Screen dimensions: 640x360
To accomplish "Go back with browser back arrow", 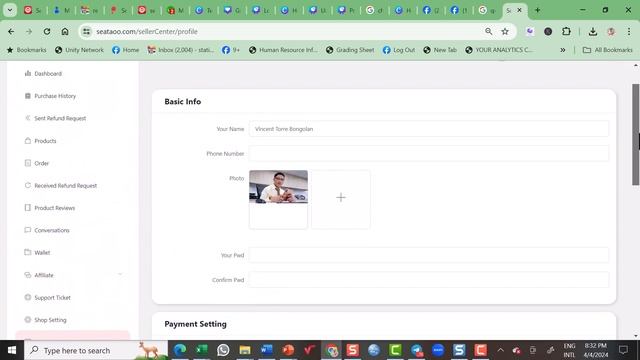I will (x=11, y=31).
